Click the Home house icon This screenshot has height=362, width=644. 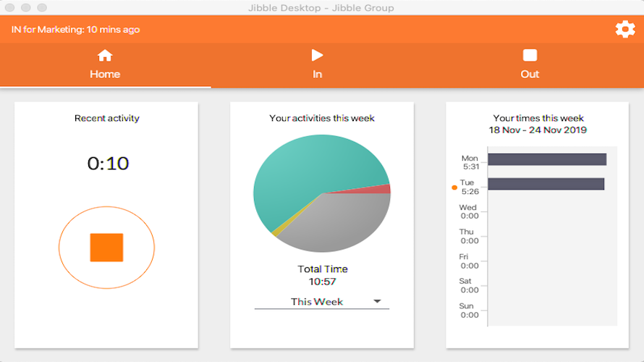tap(105, 56)
